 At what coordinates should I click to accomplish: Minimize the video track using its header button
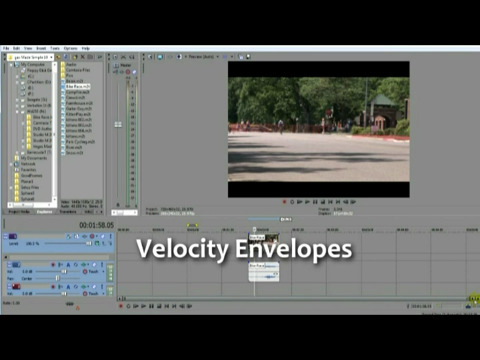[x=5, y=236]
